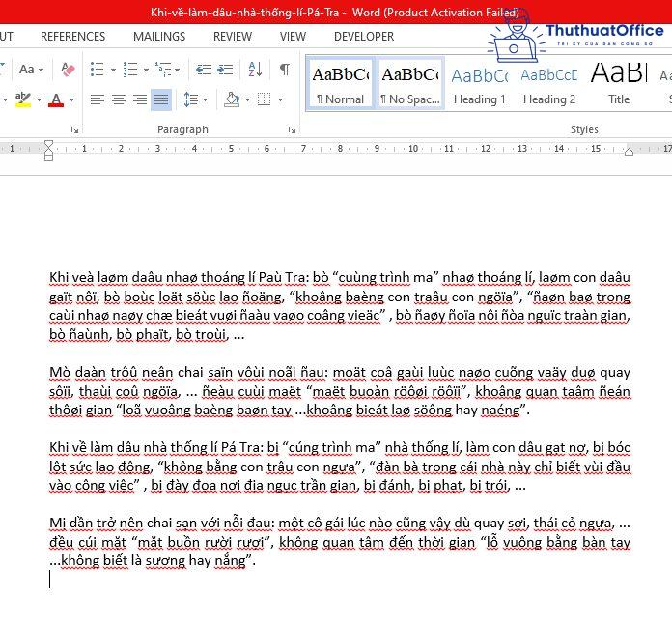
Task: Apply yellow text highlight color
Action: coord(23,99)
